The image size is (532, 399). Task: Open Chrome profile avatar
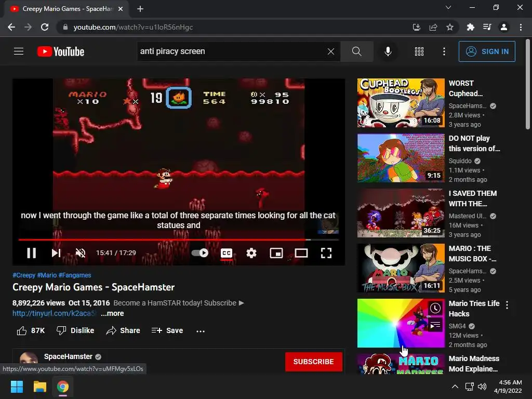click(x=504, y=27)
